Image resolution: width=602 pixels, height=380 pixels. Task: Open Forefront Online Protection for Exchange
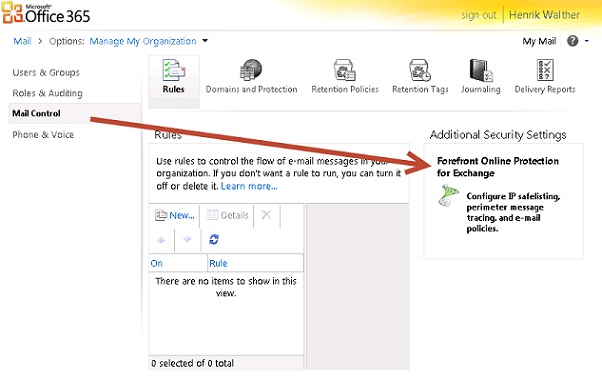pyautogui.click(x=498, y=167)
